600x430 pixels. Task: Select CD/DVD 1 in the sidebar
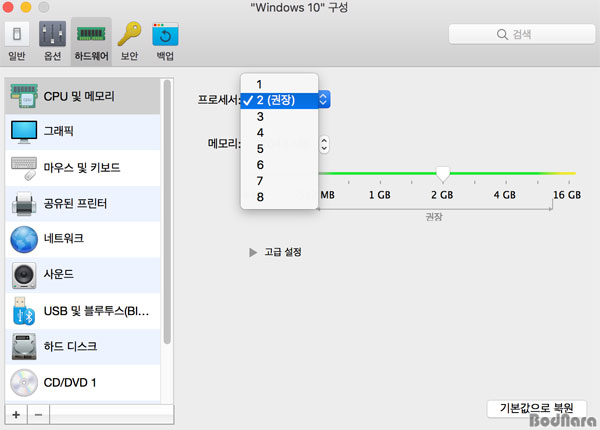tap(83, 382)
